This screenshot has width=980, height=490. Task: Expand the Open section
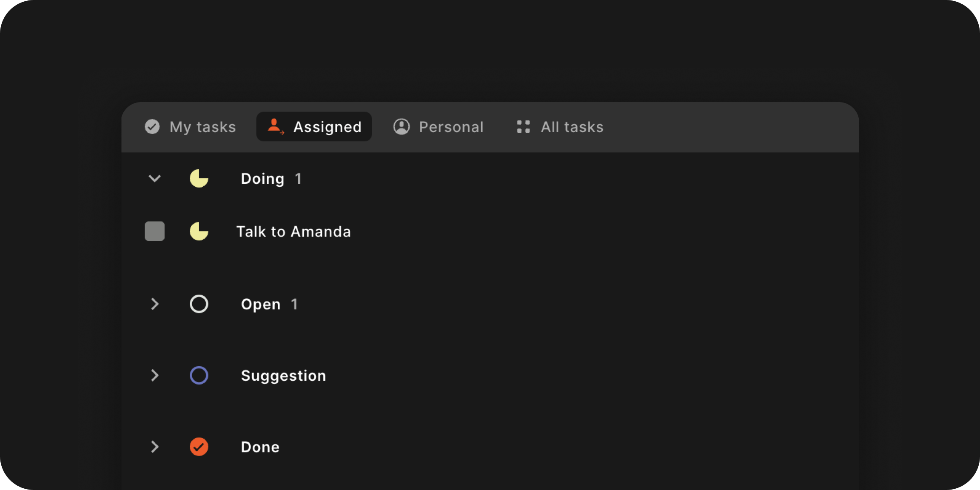tap(154, 304)
